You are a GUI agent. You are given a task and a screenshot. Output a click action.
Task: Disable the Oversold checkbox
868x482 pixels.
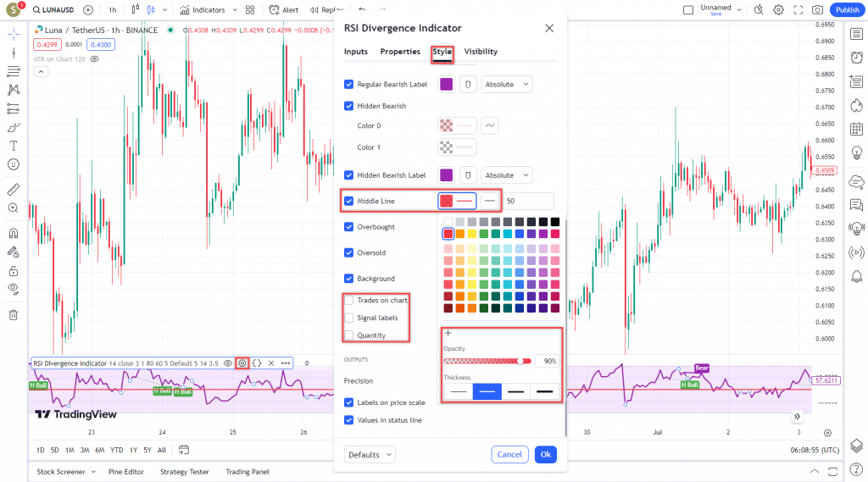[348, 252]
